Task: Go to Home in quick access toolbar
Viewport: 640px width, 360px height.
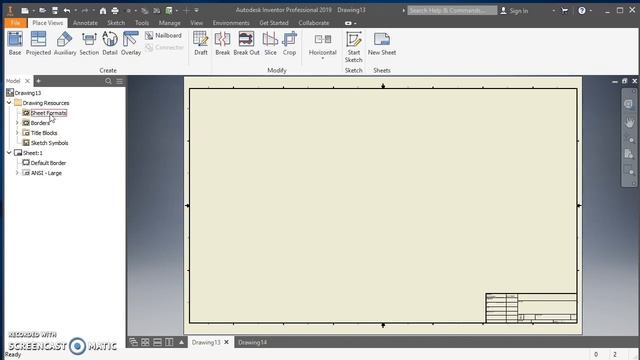Action: (103, 10)
